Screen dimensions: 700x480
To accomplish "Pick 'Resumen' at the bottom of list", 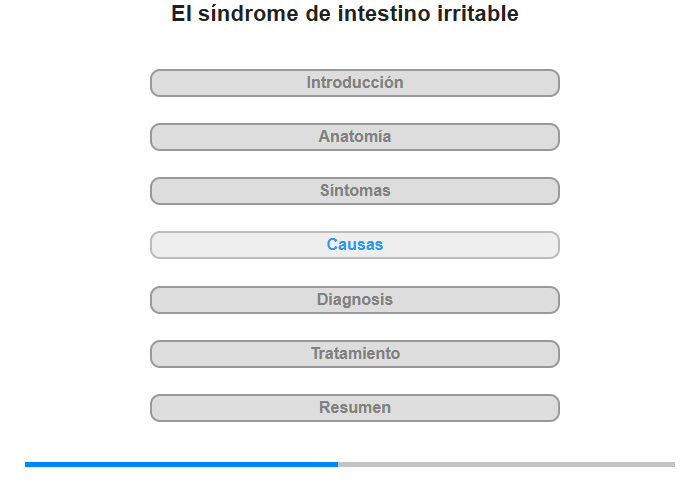I will [354, 408].
